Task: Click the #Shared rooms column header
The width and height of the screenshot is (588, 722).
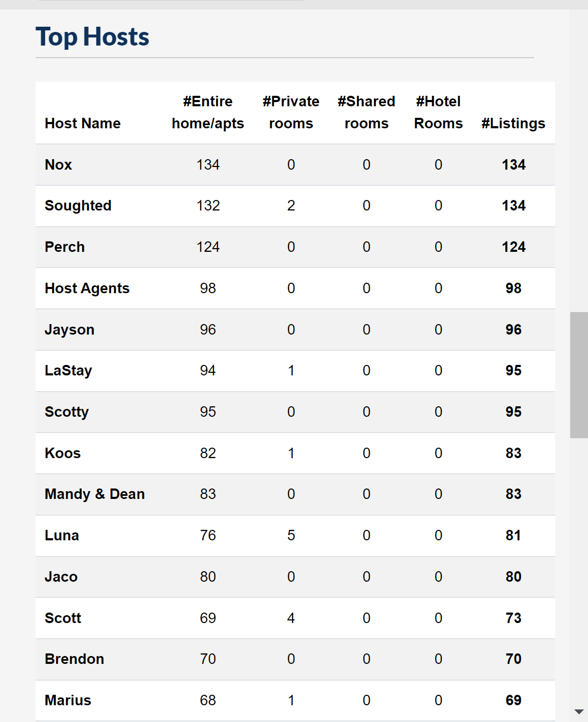Action: pos(367,113)
